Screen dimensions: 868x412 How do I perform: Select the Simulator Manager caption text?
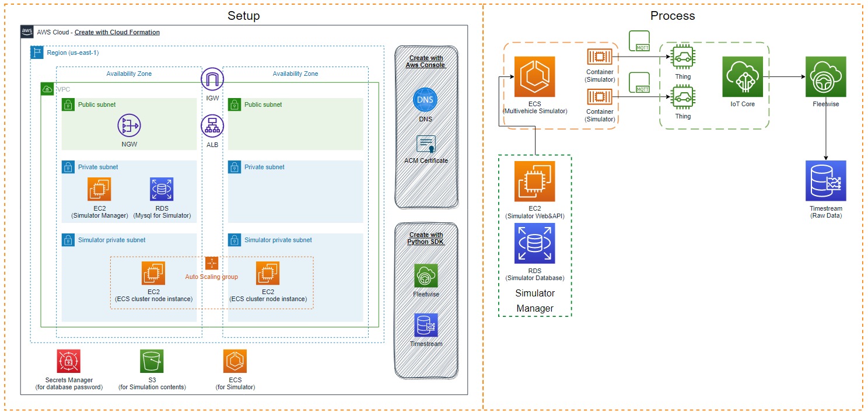(x=535, y=301)
